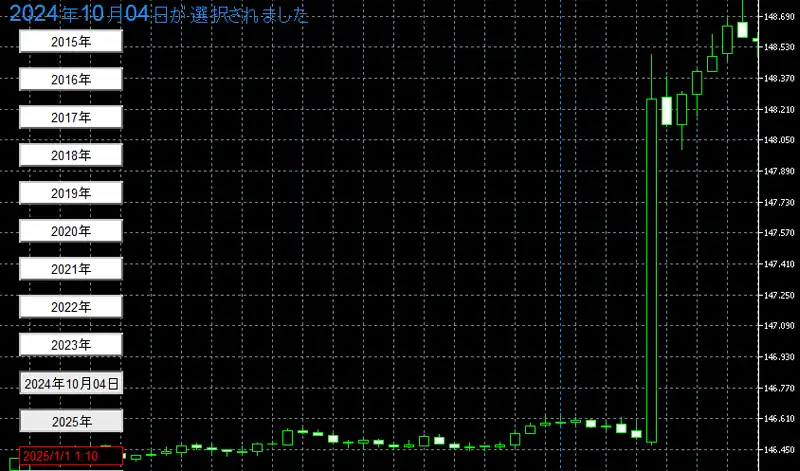Click the red 2025/1/1 1:10 label
The width and height of the screenshot is (800, 471).
(x=71, y=456)
